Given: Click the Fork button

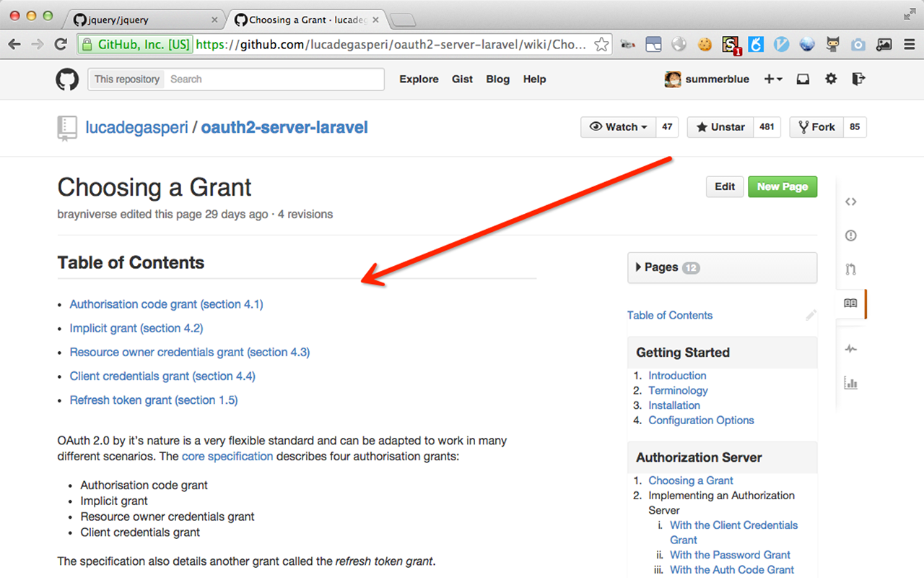Looking at the screenshot, I should point(816,127).
